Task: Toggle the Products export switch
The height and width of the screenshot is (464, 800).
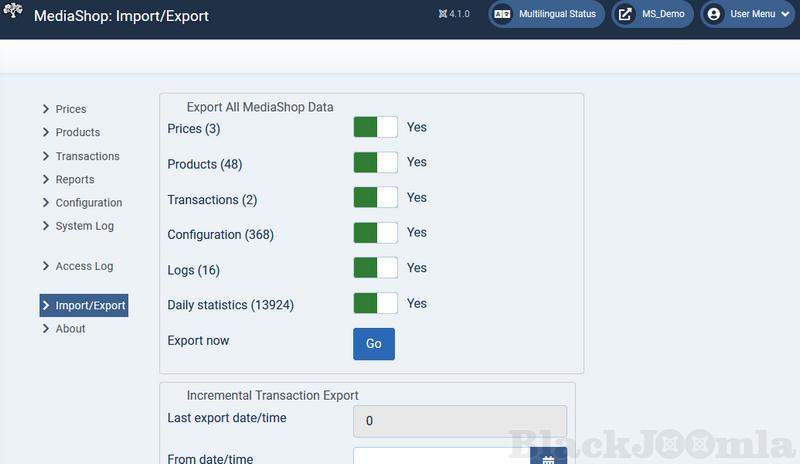Action: 375,162
